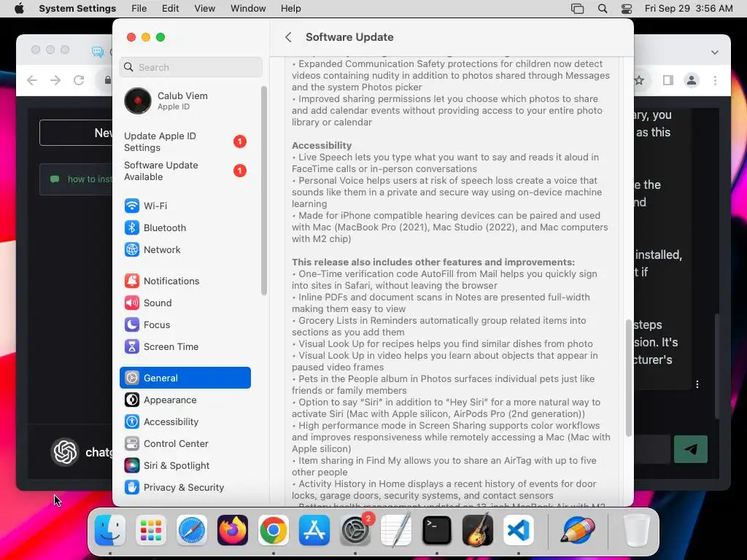Open Wi-Fi settings in sidebar

pyautogui.click(x=185, y=206)
